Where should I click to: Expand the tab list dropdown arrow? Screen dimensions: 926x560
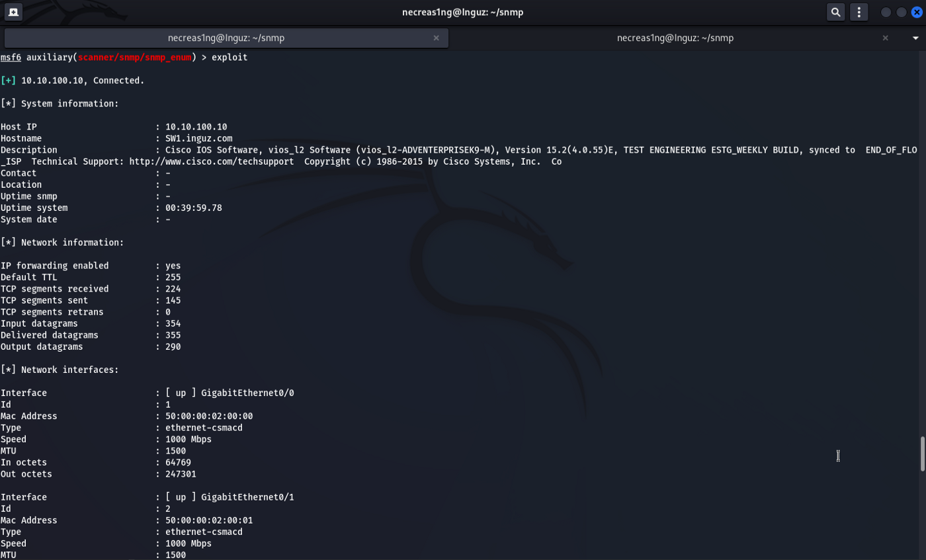pyautogui.click(x=915, y=38)
